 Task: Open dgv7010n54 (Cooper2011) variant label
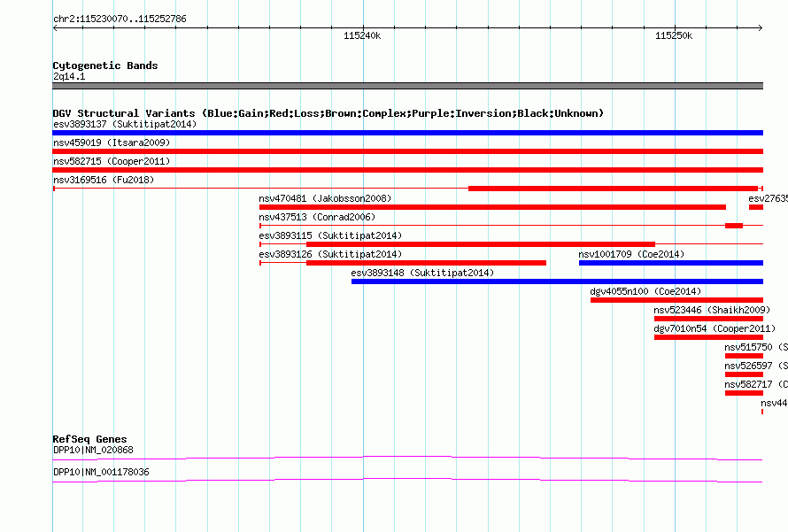click(x=715, y=328)
